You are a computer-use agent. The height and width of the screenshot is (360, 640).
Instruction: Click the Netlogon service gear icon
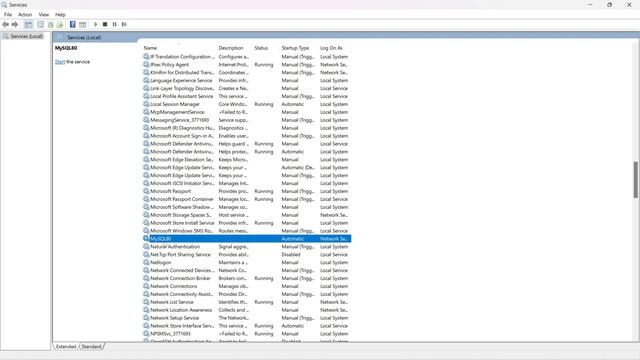point(146,262)
